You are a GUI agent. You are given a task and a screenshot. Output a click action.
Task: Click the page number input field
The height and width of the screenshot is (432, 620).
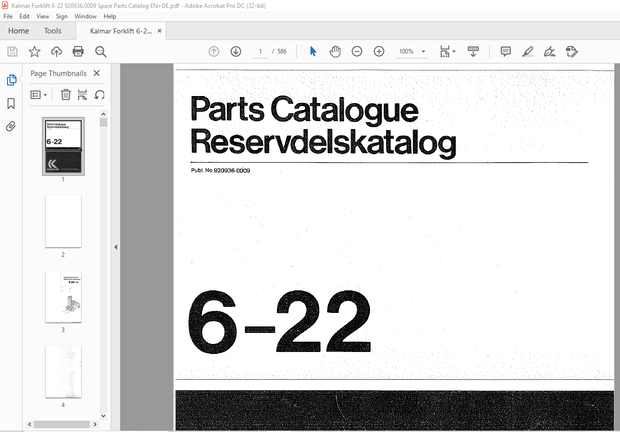(260, 51)
